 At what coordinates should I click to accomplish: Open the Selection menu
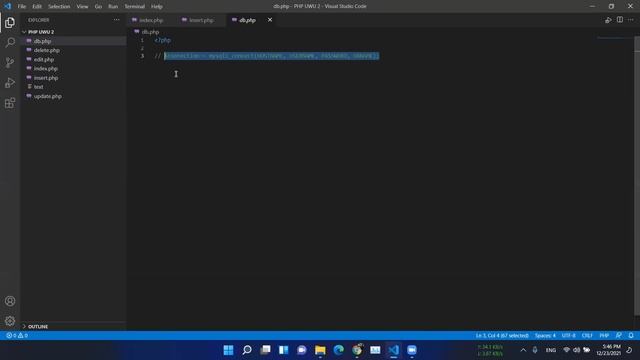[x=59, y=6]
